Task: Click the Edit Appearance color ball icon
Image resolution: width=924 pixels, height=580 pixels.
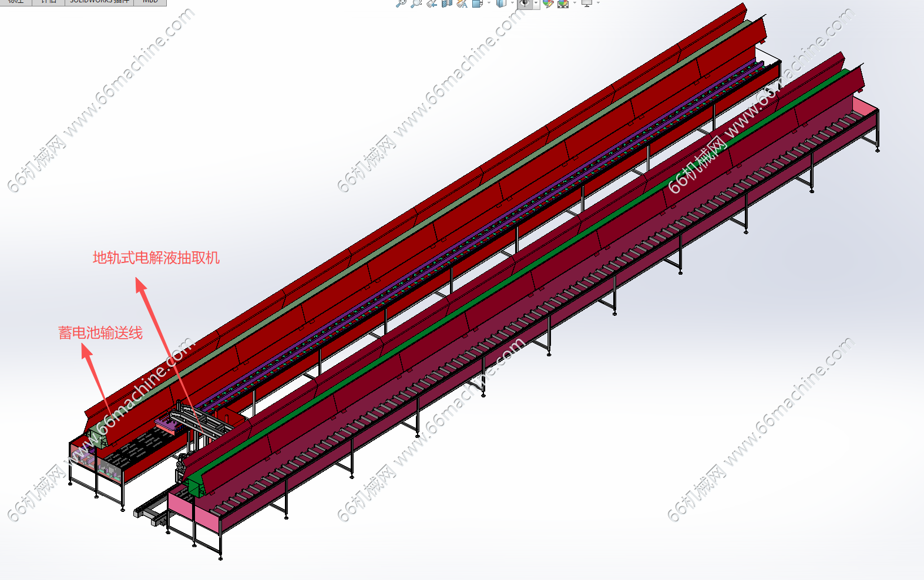Action: tap(548, 3)
